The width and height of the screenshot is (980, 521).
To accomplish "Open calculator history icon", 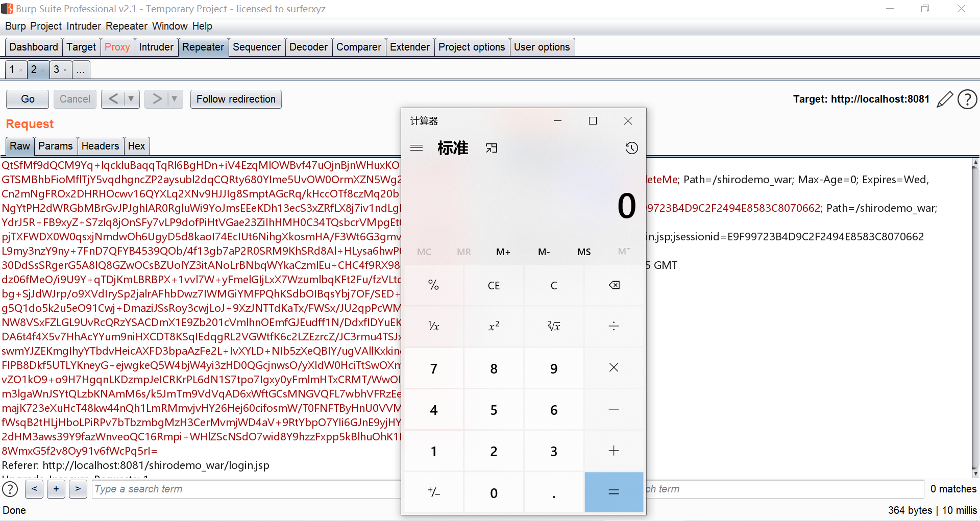I will click(631, 148).
